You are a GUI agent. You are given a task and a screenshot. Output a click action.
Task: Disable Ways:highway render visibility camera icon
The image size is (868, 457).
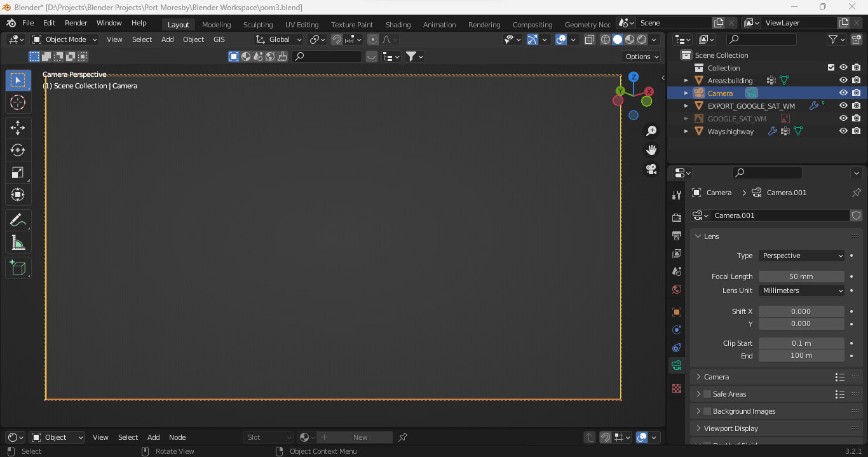tap(856, 131)
